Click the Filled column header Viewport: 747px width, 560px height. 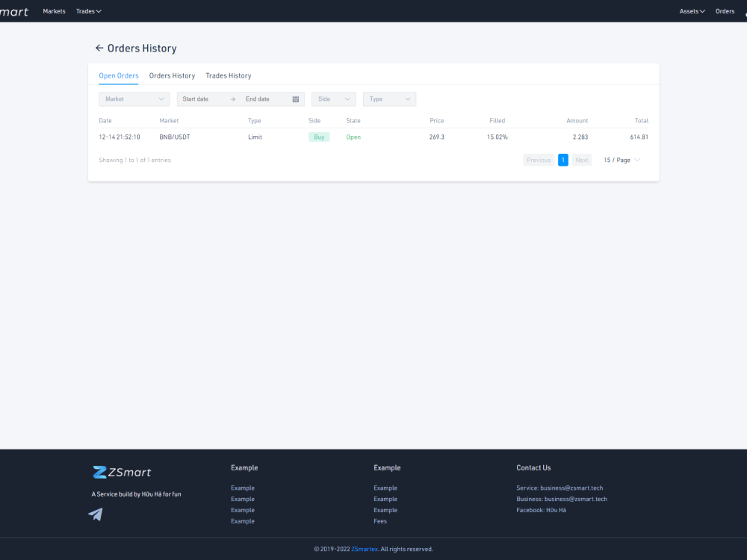pos(498,121)
